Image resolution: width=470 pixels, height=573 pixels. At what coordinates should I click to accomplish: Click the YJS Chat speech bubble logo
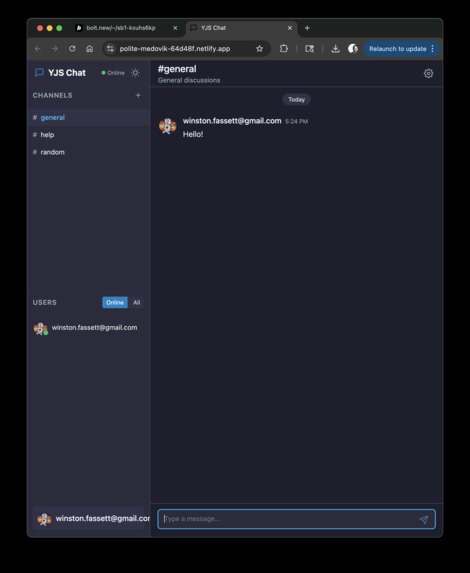coord(39,73)
